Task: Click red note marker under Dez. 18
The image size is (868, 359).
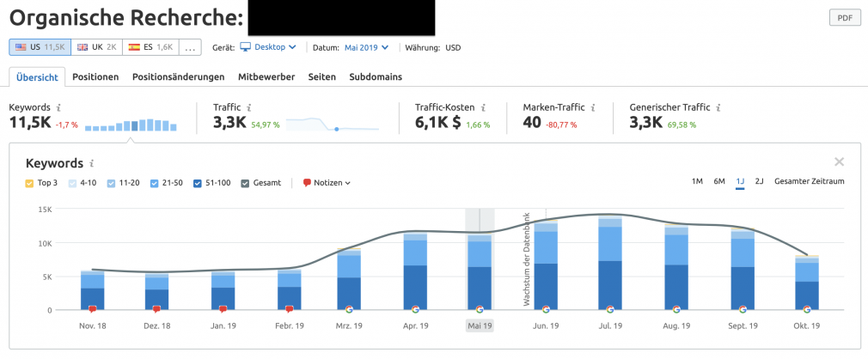Action: click(156, 309)
